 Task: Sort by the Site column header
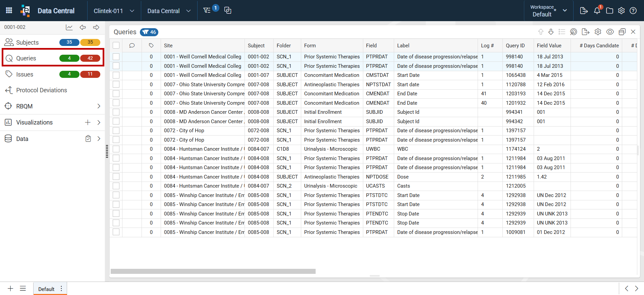(203, 46)
